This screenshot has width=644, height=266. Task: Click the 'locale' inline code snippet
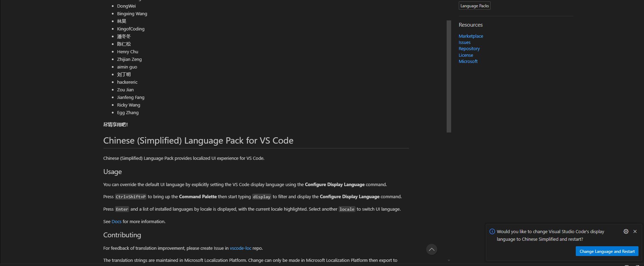(347, 209)
